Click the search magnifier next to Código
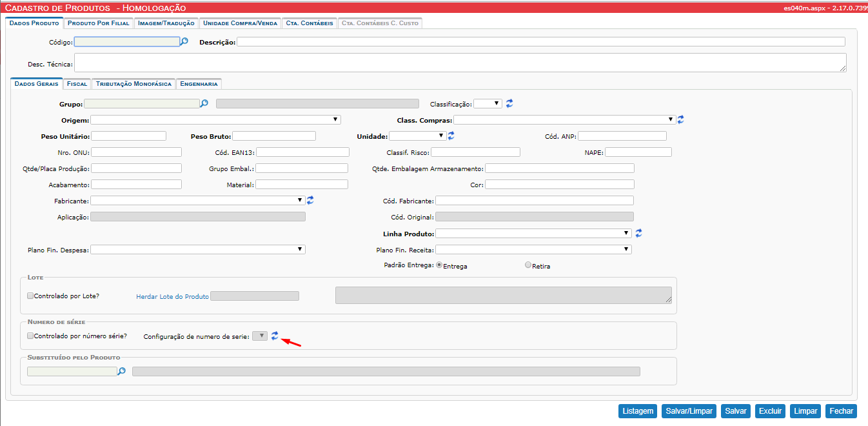The width and height of the screenshot is (868, 426). (x=184, y=41)
